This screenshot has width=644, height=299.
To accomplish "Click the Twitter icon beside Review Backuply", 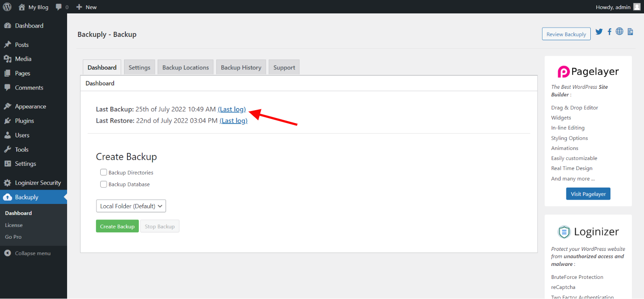I will [x=599, y=32].
